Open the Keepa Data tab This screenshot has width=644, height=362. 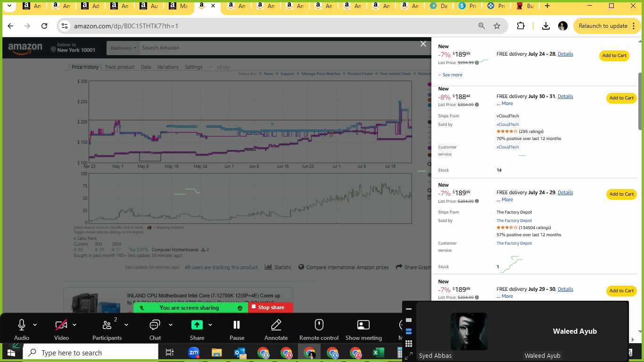[x=146, y=67]
